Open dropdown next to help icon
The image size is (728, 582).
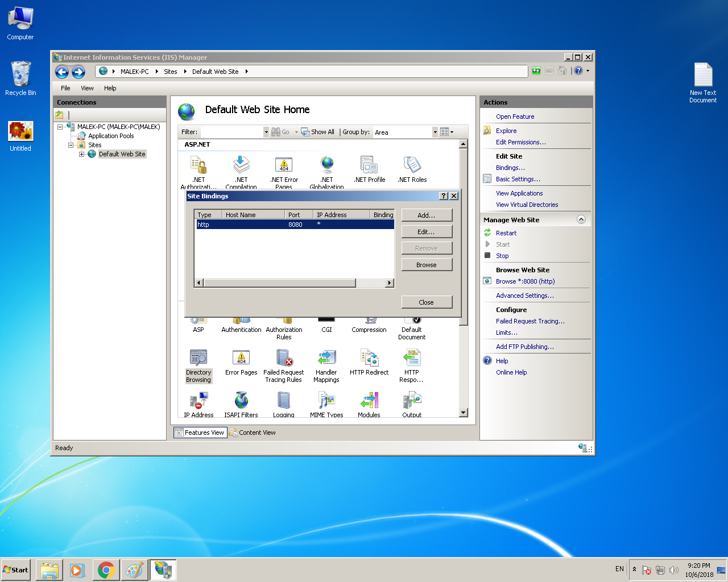click(588, 71)
